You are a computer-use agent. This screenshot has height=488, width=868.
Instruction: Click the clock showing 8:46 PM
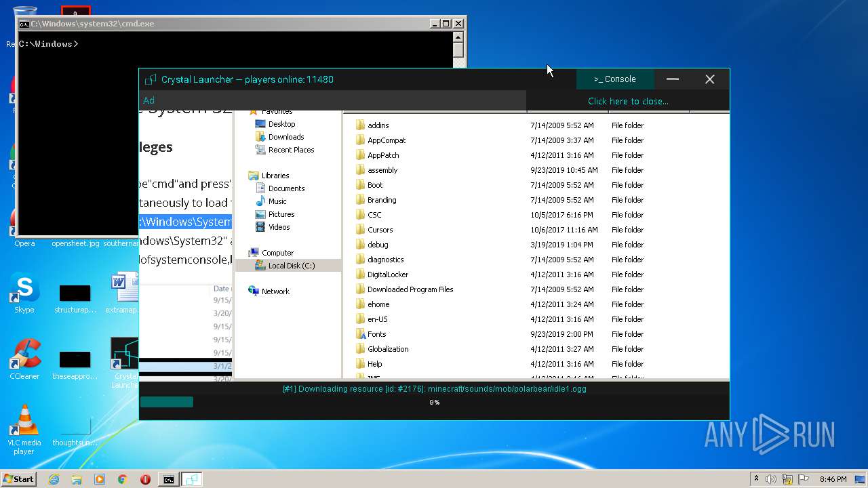coord(833,479)
